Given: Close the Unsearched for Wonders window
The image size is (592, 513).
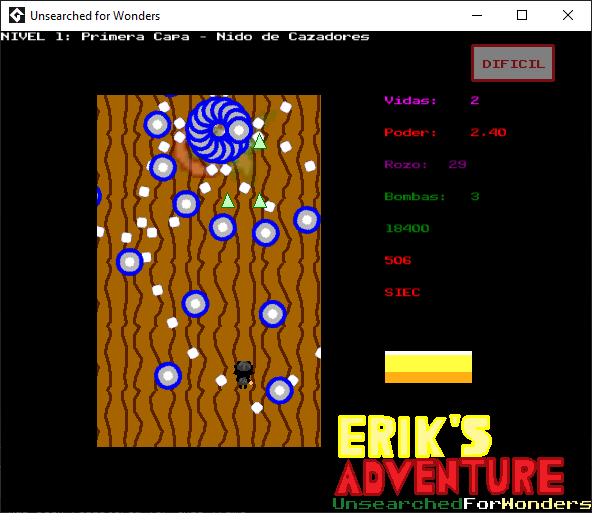Looking at the screenshot, I should click(x=567, y=15).
